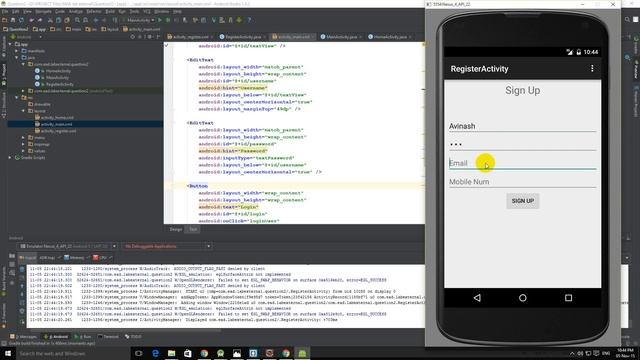The image size is (640, 360).
Task: Find text with the magnifier toolbar icon
Action: pos(77,20)
